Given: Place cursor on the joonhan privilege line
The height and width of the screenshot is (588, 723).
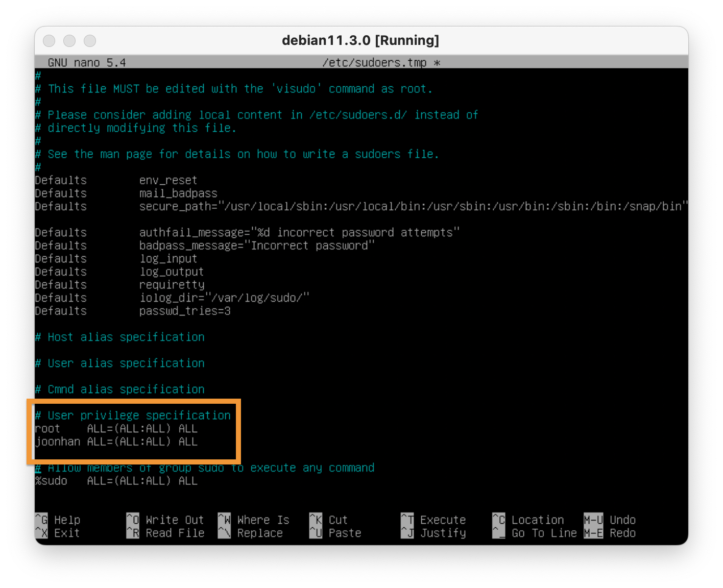Looking at the screenshot, I should pos(116,442).
